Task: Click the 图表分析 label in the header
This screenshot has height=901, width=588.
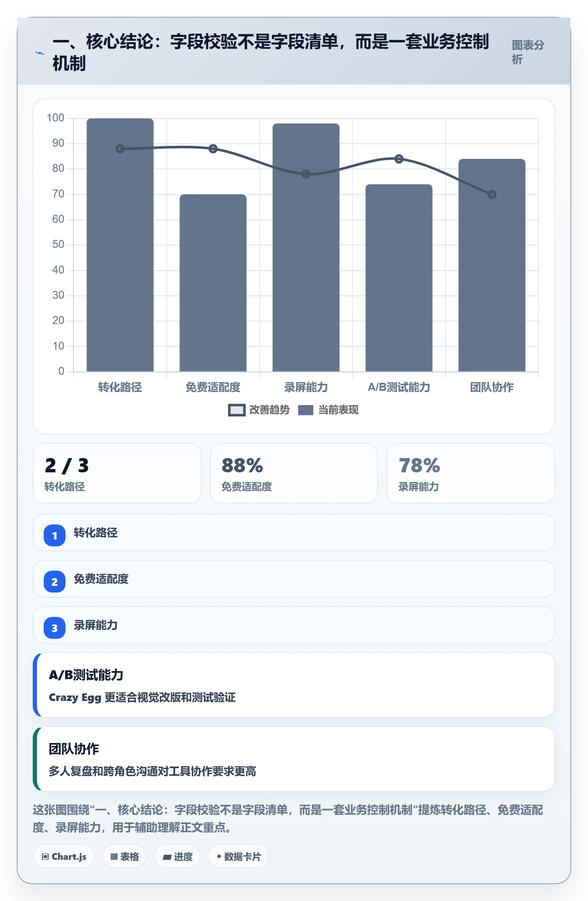Action: pos(528,52)
